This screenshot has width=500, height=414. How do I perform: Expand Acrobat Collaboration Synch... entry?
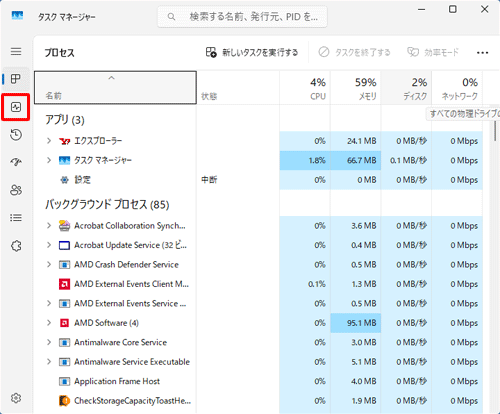[x=49, y=226]
